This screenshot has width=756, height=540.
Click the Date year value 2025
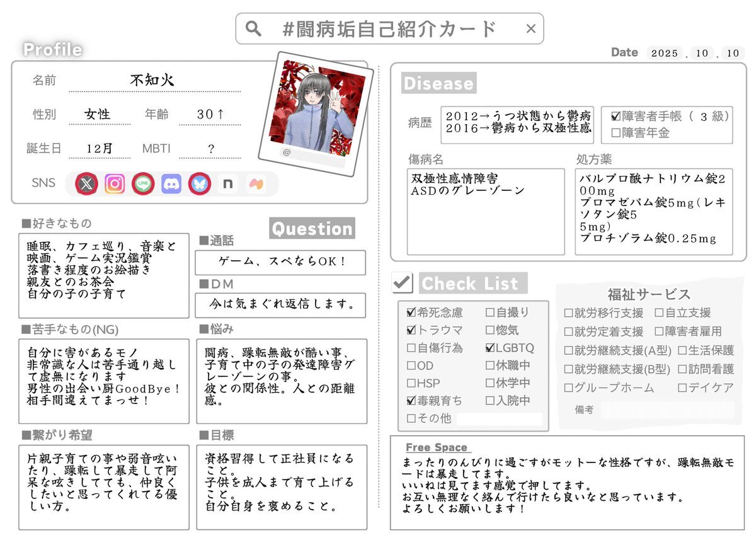coord(664,54)
